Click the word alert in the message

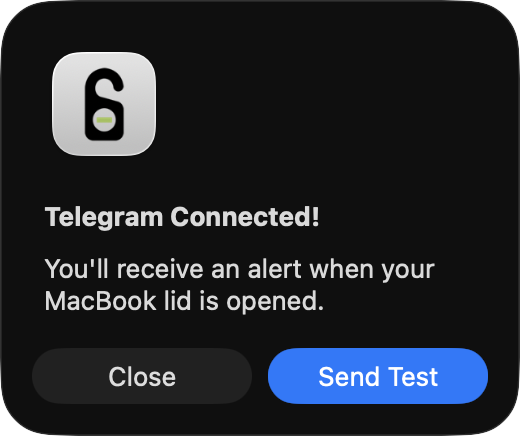coord(275,269)
